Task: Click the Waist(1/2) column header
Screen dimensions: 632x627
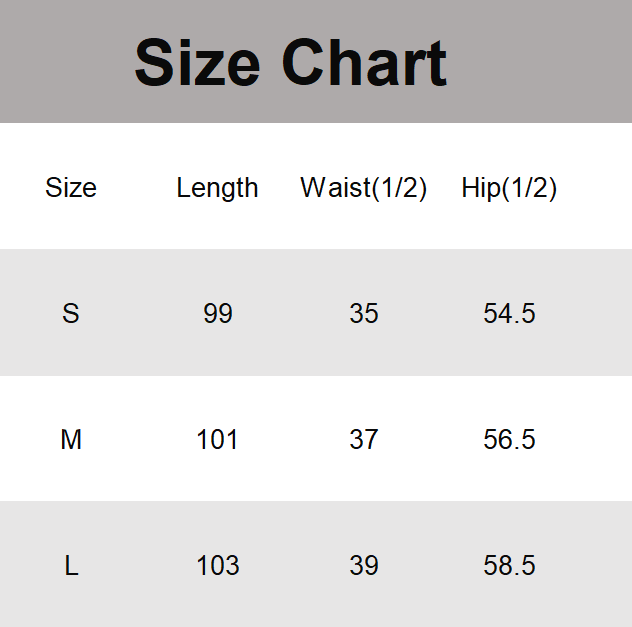Action: [x=364, y=188]
